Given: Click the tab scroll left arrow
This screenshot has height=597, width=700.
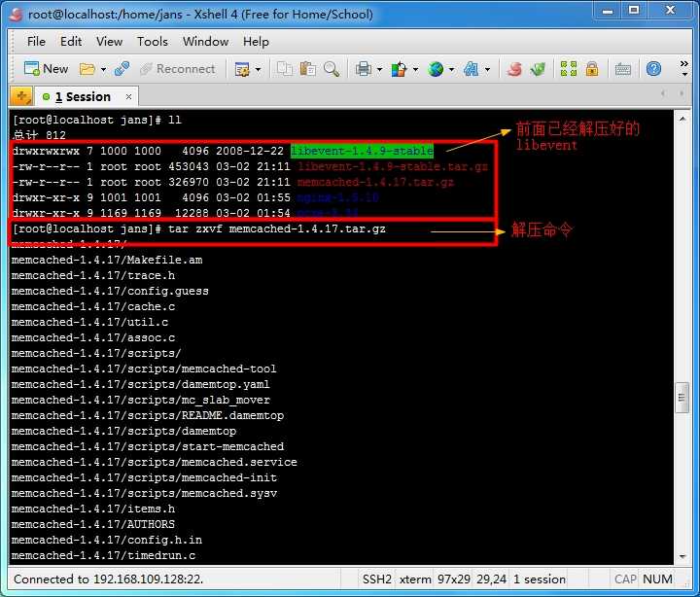Looking at the screenshot, I should coord(663,93).
